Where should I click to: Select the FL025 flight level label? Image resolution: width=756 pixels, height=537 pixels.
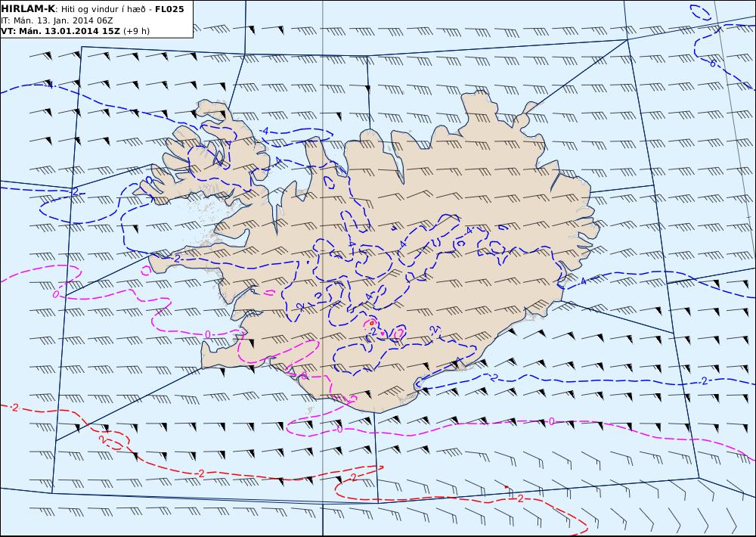[x=169, y=9]
